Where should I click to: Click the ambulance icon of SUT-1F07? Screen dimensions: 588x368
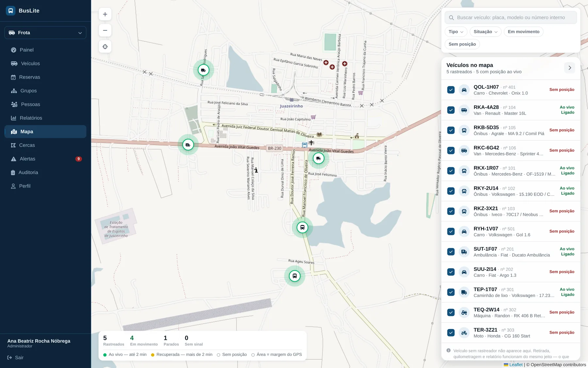click(464, 252)
